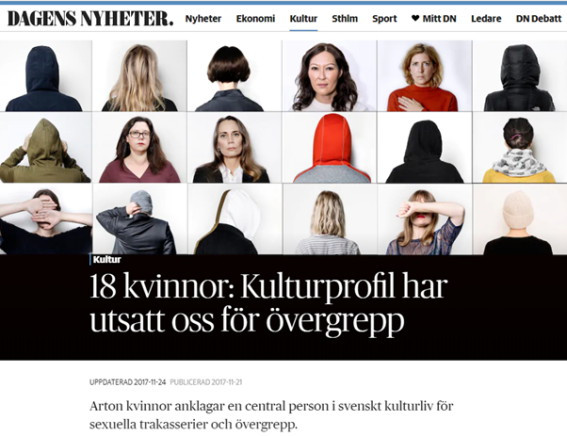Click photo of woman with red lipstick covering eyes
The width and height of the screenshot is (567, 436).
(x=425, y=219)
